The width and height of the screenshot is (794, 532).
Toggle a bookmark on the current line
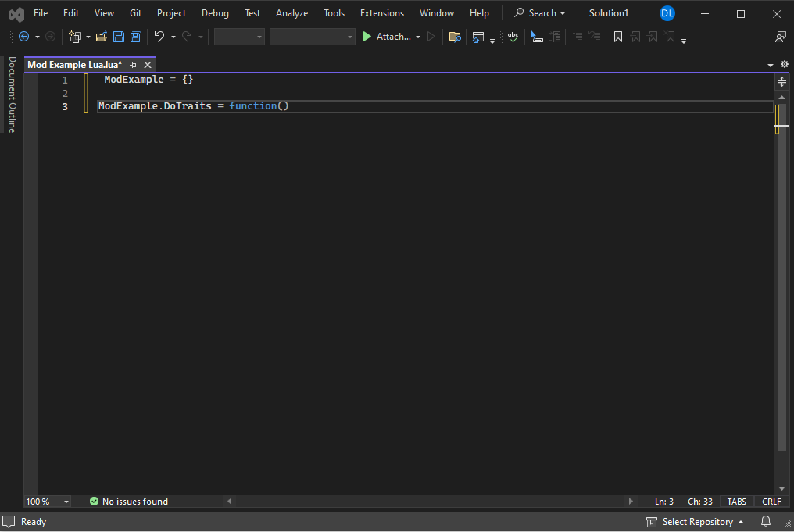[x=618, y=37]
